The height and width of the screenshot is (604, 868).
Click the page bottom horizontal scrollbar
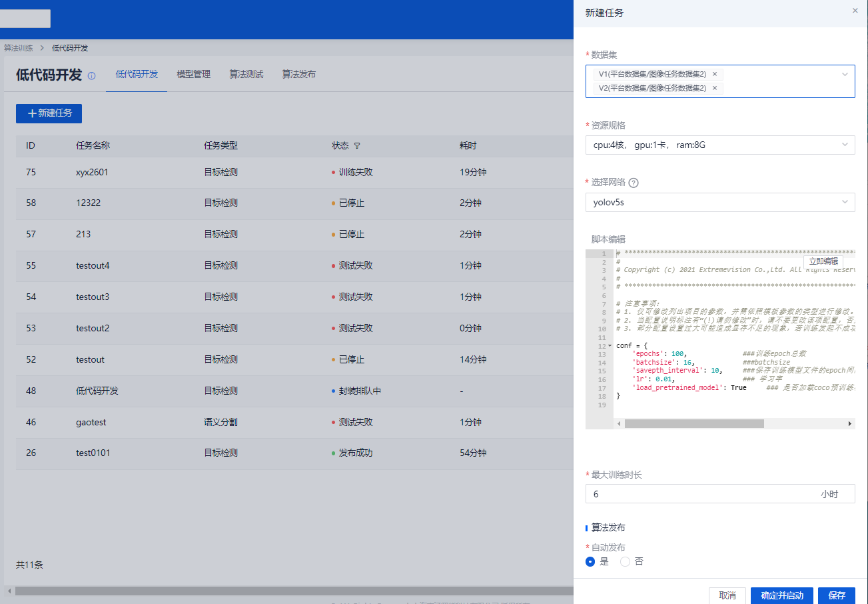[294, 591]
